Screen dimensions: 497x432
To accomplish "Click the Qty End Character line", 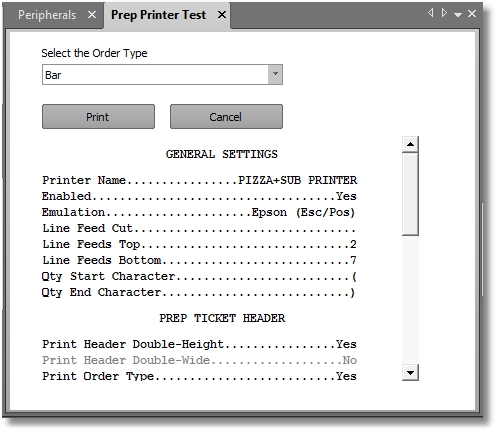I will coord(199,292).
